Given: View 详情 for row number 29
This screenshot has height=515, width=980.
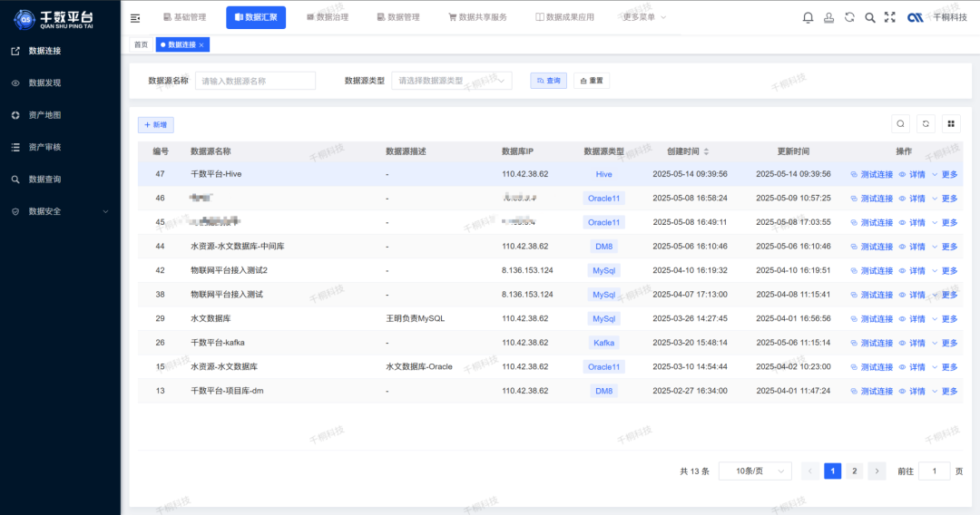Looking at the screenshot, I should [912, 319].
